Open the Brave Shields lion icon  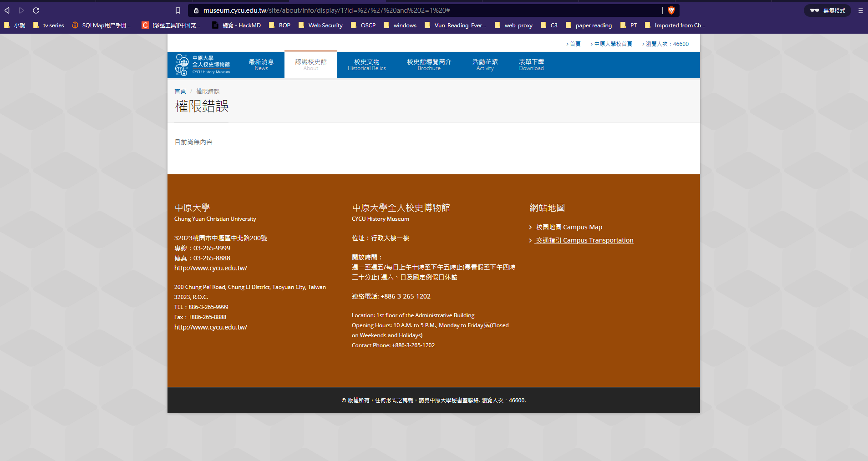[x=671, y=10]
